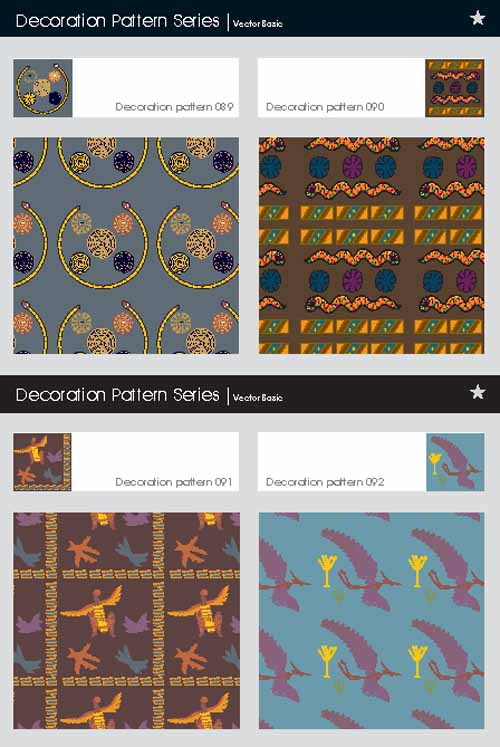Open the large pattern 090 snakes preview
500x747 pixels.
point(371,245)
